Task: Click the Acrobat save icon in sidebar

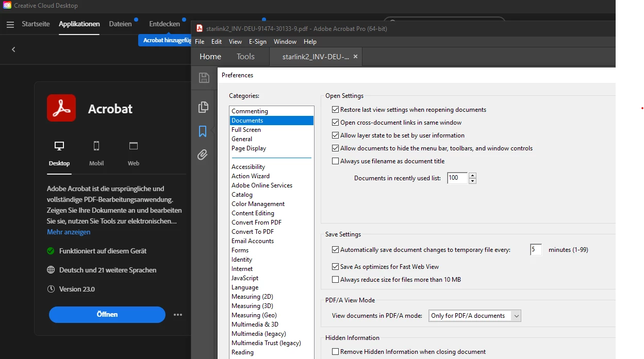Action: pos(204,78)
